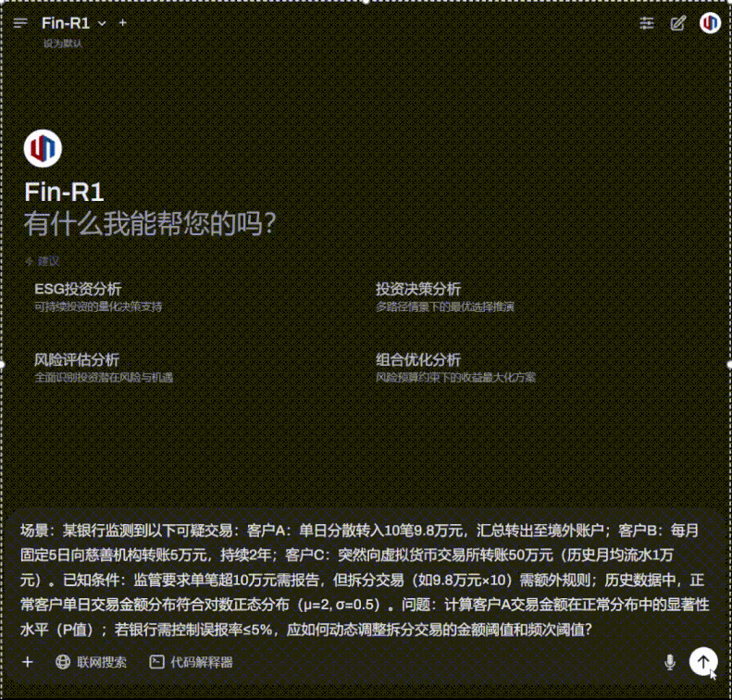The image size is (732, 700).
Task: Click the 风险预算约束下的收益最大化方案 subtitle
Action: tap(455, 378)
